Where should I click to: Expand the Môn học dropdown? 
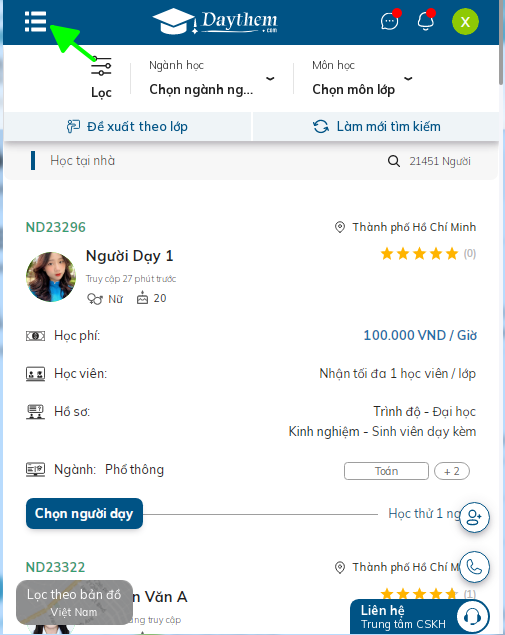tap(362, 79)
